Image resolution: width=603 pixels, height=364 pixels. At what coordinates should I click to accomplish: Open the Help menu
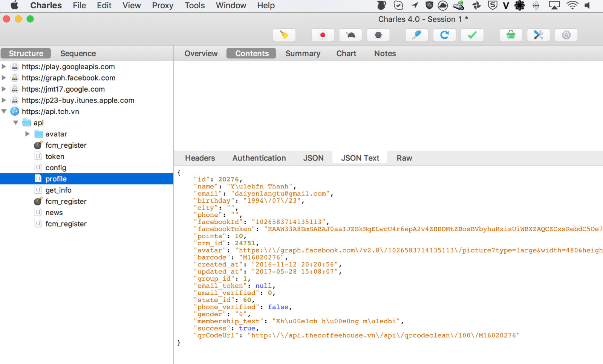(266, 6)
